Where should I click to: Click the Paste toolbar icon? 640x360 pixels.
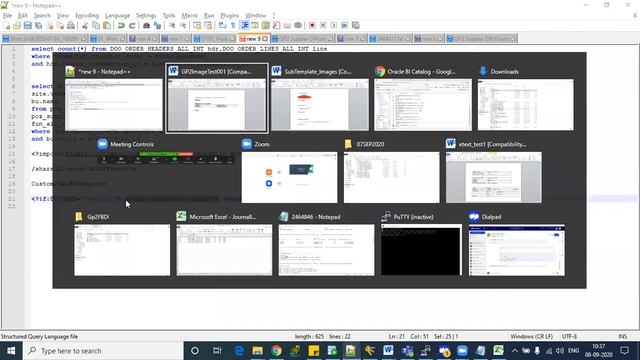pyautogui.click(x=107, y=26)
